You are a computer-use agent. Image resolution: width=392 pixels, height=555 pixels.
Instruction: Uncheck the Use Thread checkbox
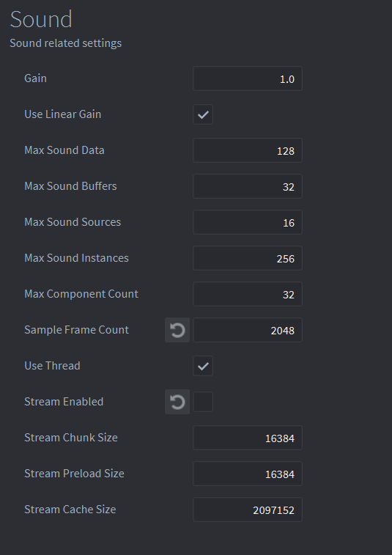tap(203, 366)
